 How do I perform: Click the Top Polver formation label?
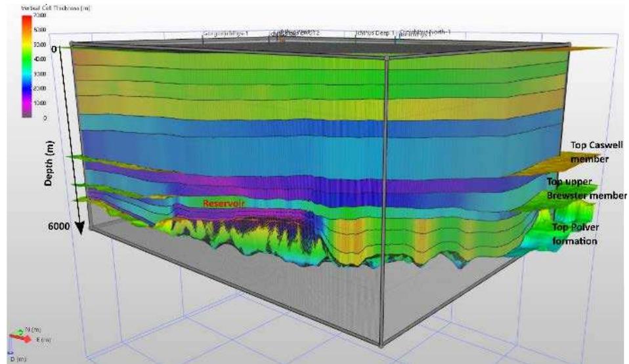(575, 234)
